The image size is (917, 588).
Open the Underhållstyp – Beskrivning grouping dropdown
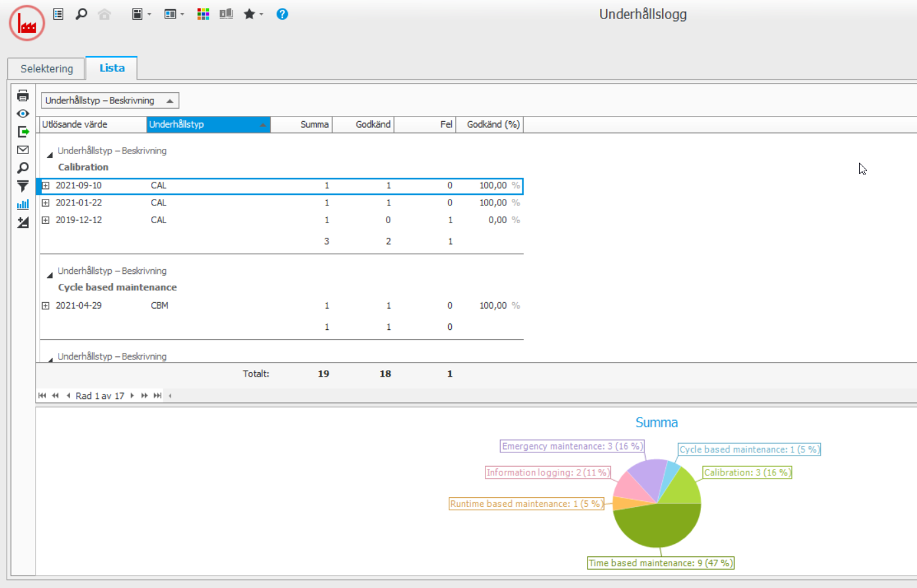109,101
